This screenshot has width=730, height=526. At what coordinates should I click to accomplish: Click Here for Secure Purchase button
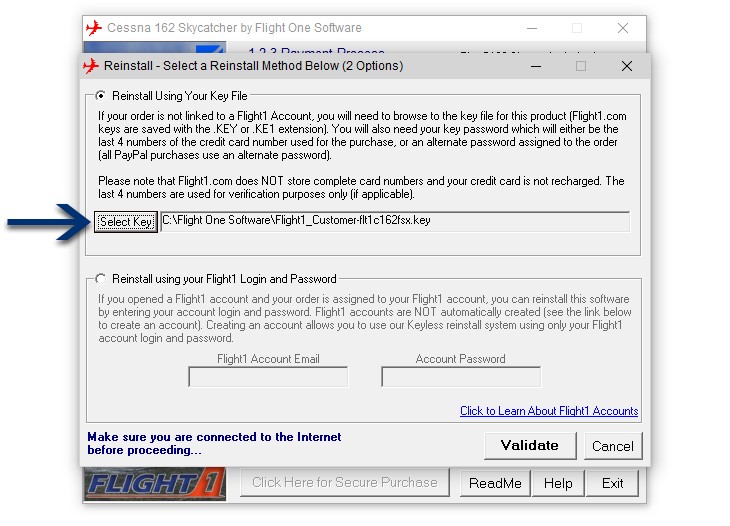(x=345, y=482)
